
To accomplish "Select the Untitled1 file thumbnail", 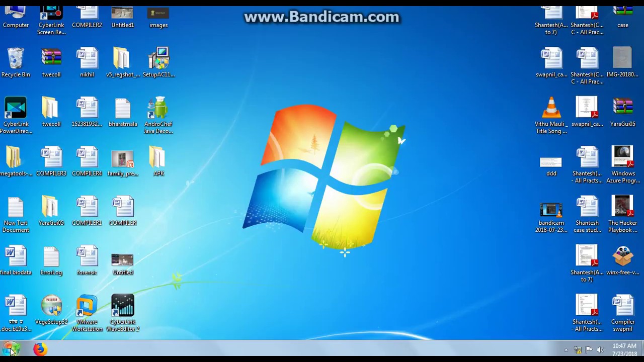I will [x=123, y=18].
